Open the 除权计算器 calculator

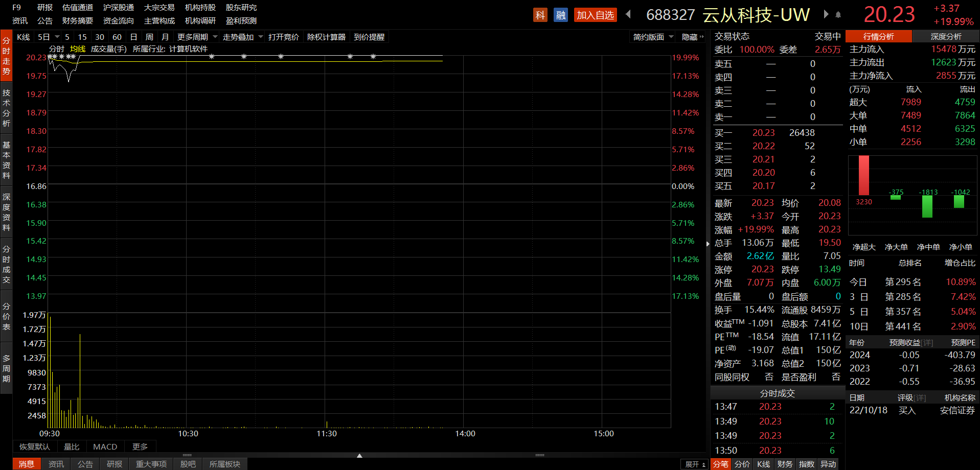pyautogui.click(x=326, y=37)
